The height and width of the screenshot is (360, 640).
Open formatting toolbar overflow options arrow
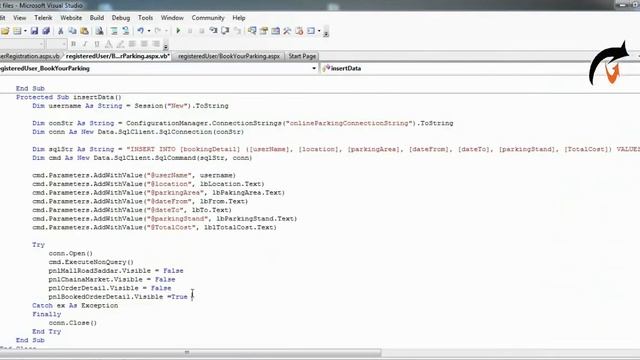point(166,46)
